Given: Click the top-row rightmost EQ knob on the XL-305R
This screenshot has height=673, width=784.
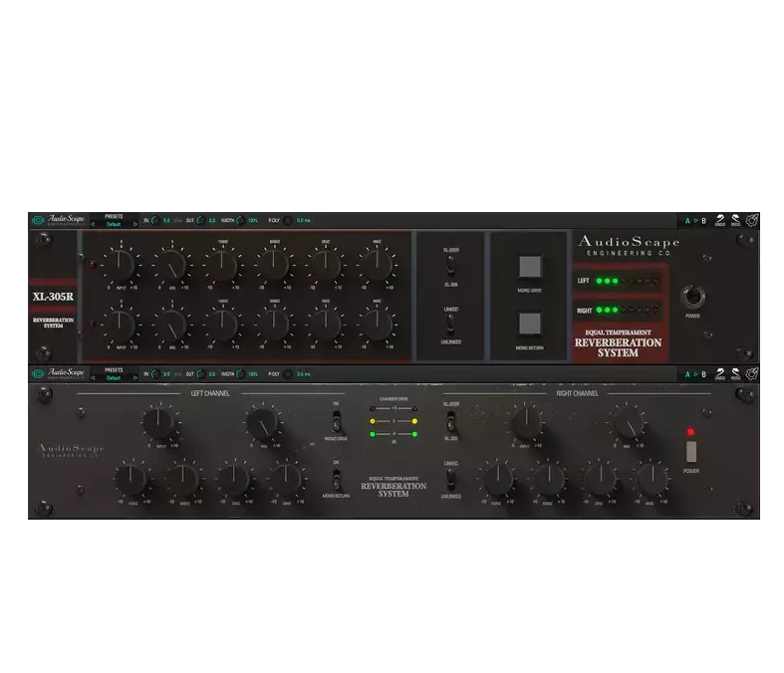Looking at the screenshot, I should (377, 264).
